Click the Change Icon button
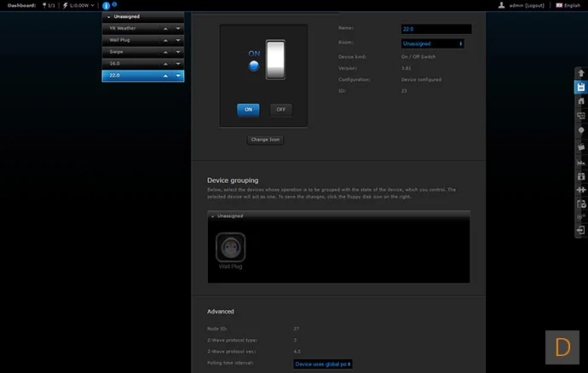 click(x=265, y=140)
